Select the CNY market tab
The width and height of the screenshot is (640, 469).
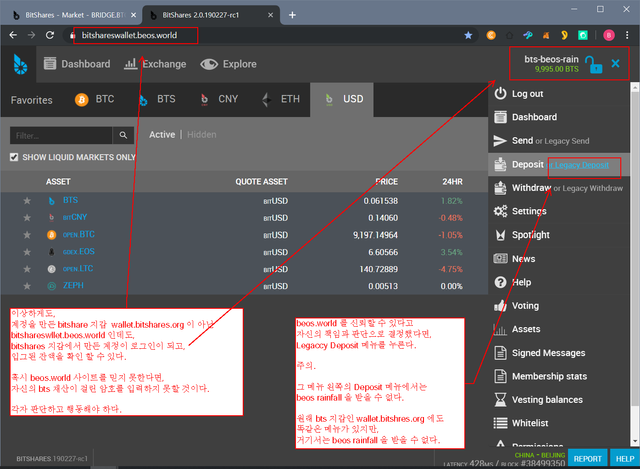(x=219, y=99)
